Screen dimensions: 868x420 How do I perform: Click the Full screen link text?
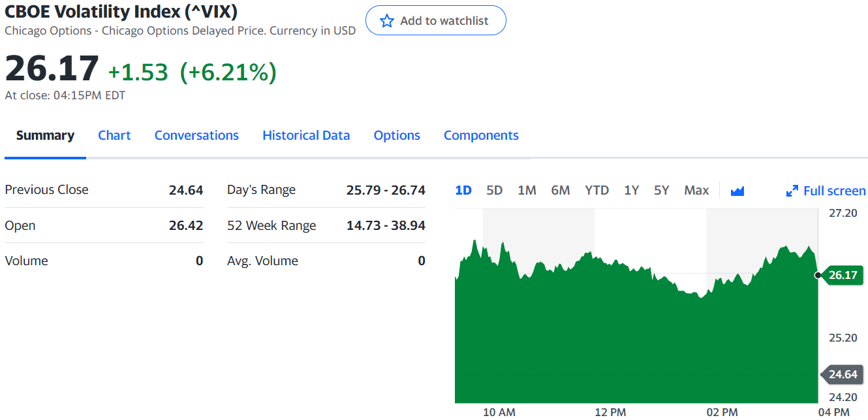tap(835, 191)
